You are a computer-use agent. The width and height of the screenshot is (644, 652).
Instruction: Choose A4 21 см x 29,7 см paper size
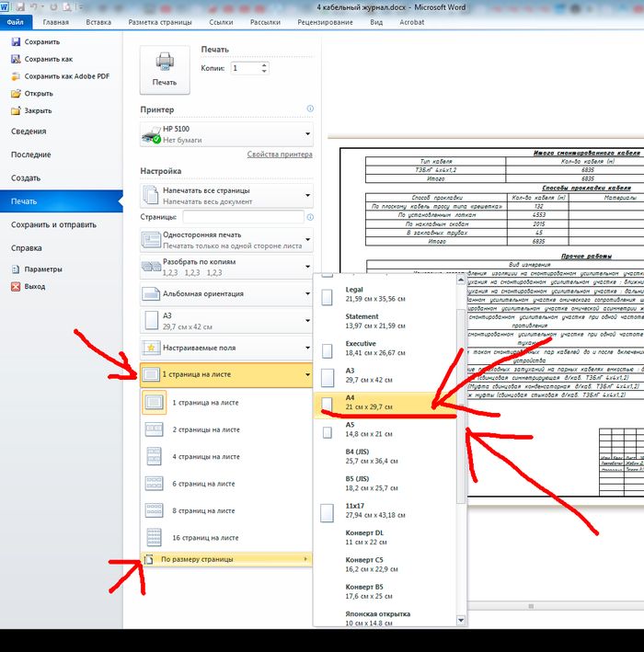click(x=386, y=406)
